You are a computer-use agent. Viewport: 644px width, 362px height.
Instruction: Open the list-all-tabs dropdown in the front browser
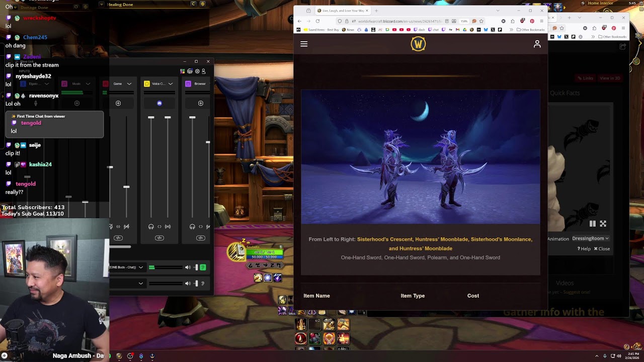click(x=498, y=10)
